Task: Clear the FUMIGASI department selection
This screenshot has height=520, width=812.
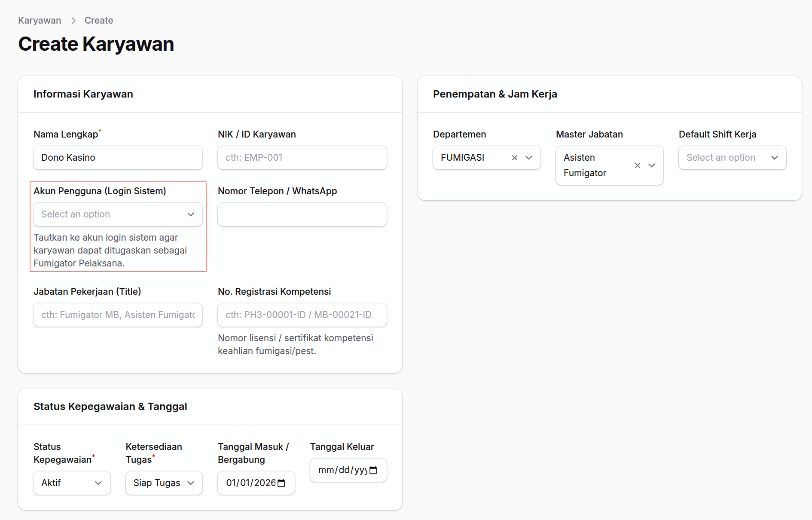Action: coord(514,158)
